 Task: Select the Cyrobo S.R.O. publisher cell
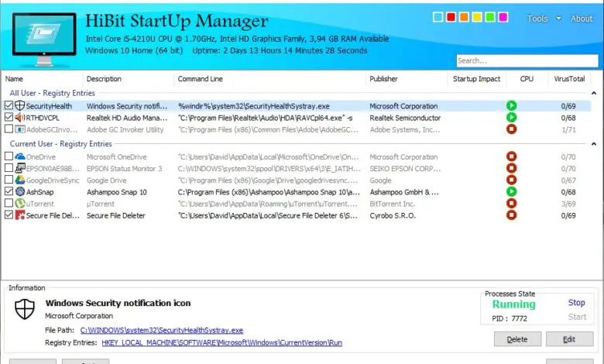tap(393, 215)
